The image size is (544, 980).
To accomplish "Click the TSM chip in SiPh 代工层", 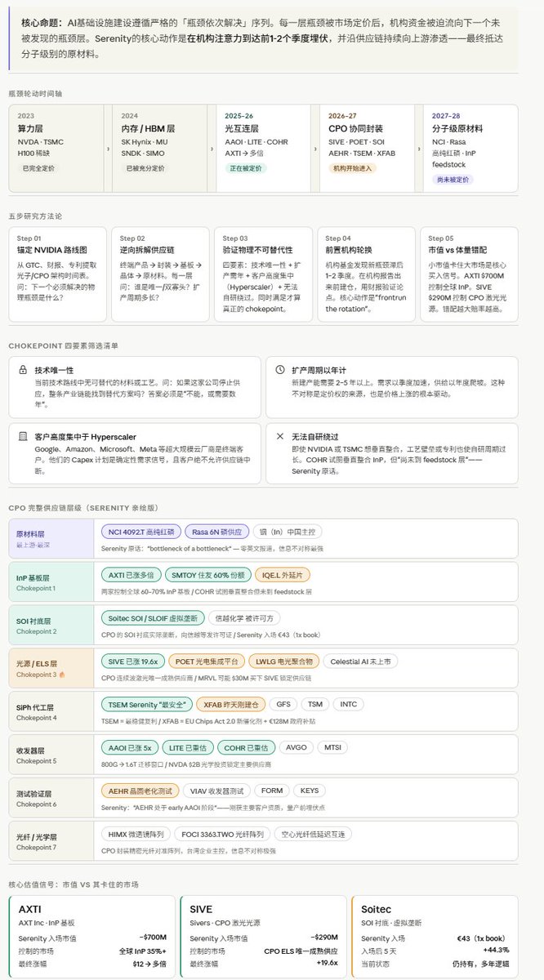I will (x=315, y=704).
